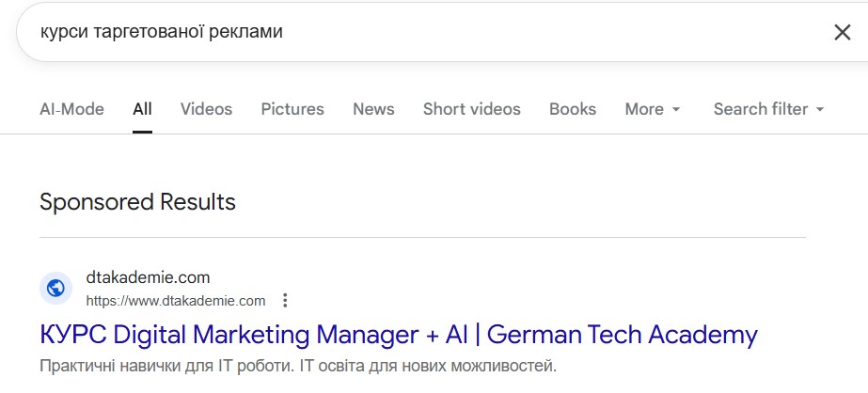Select the All results tab
Viewport: 868px width, 393px height.
(142, 109)
